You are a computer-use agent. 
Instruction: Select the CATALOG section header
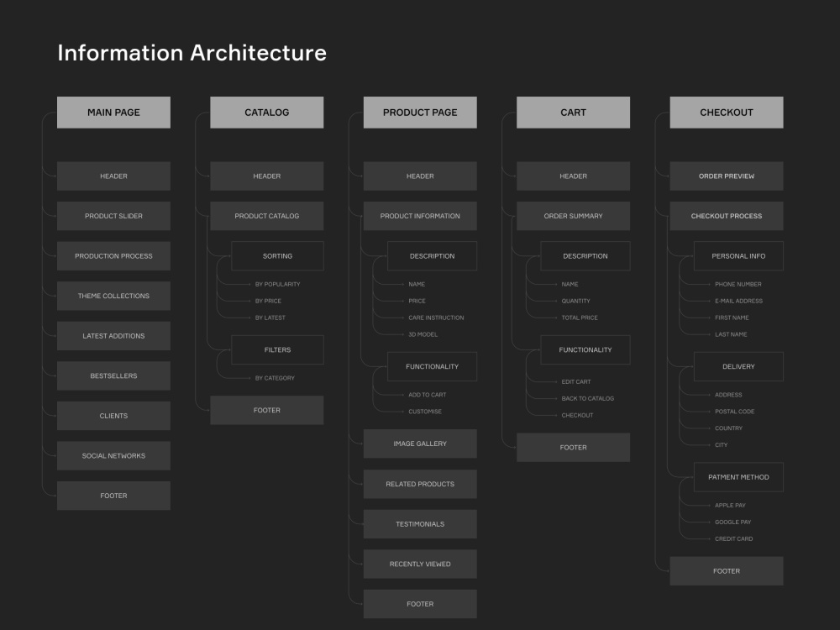(266, 112)
